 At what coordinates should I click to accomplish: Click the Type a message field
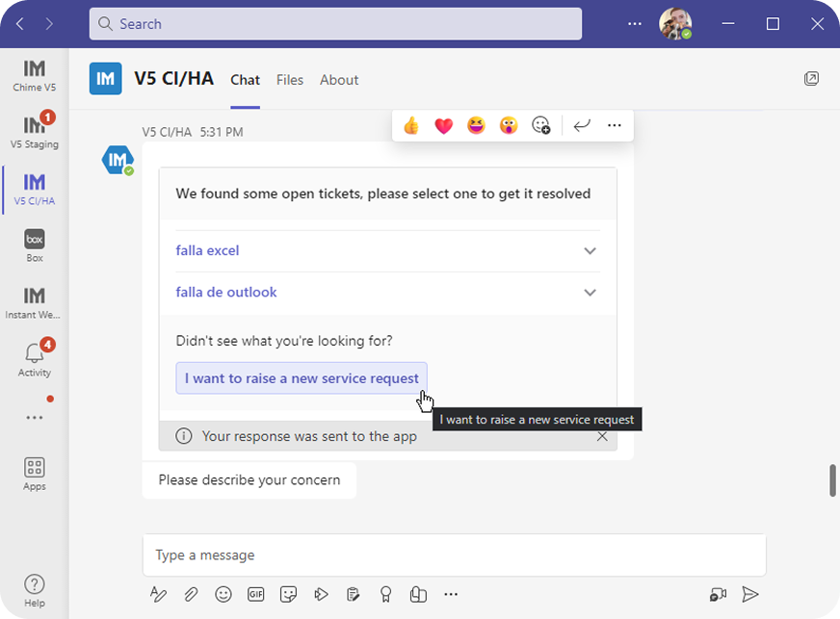click(x=455, y=555)
